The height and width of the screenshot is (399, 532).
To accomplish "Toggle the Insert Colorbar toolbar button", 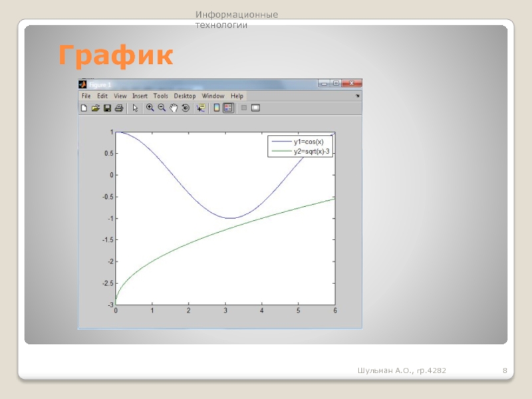I will coord(216,108).
